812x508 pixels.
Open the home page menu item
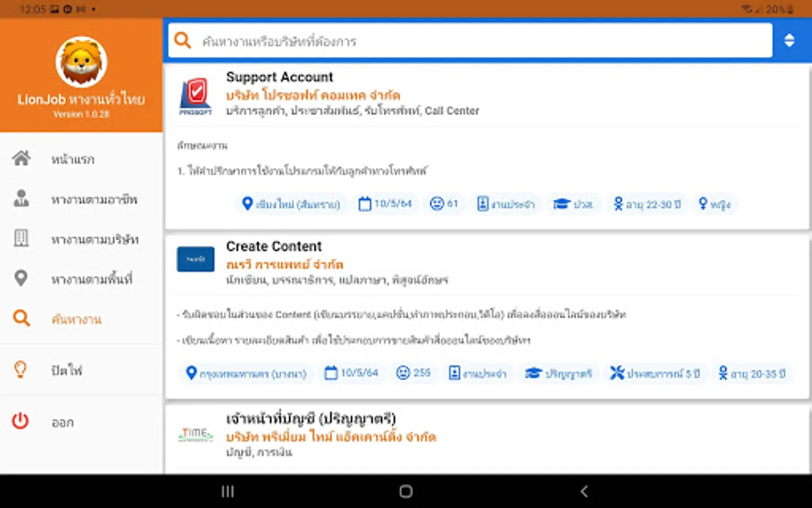pyautogui.click(x=81, y=159)
